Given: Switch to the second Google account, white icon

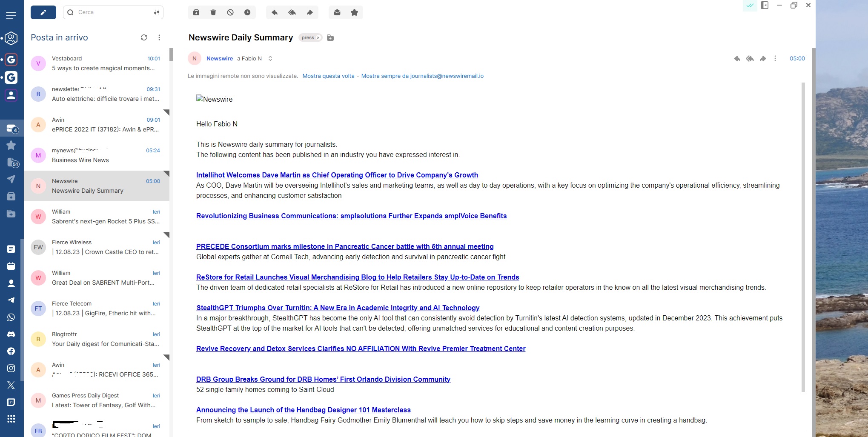Looking at the screenshot, I should coord(11,77).
